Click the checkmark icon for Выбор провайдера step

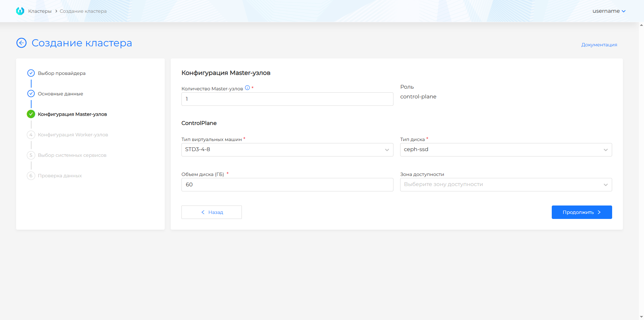31,73
